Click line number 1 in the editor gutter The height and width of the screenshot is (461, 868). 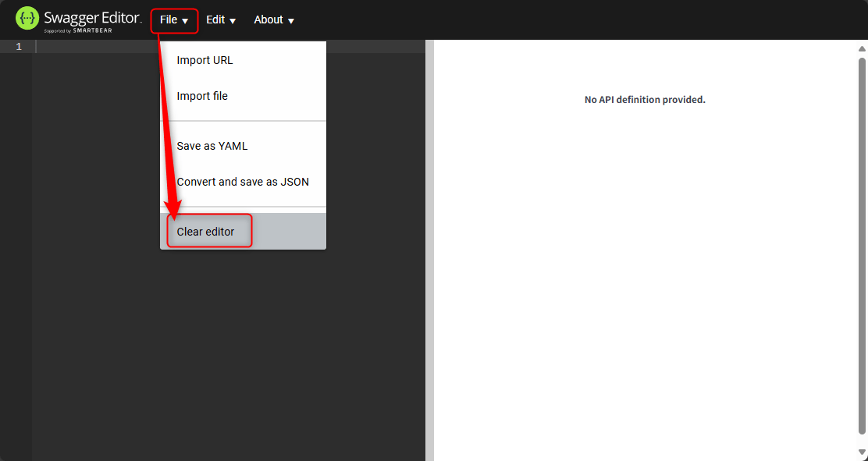point(18,46)
